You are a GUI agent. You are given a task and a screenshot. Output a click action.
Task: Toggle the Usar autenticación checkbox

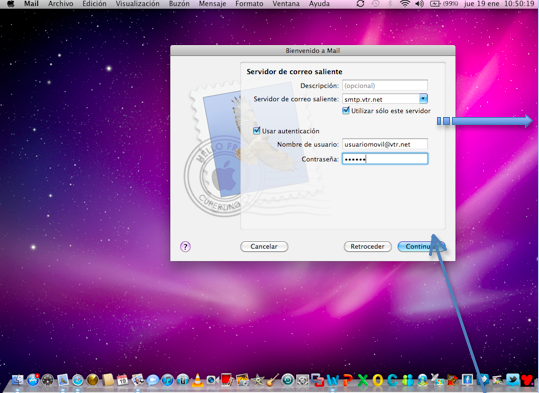click(256, 131)
